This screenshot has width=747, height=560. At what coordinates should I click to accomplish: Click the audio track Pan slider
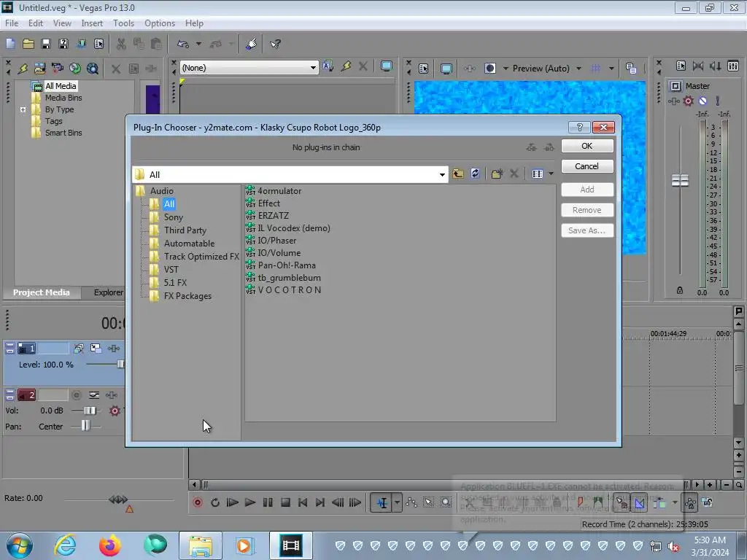[x=86, y=426]
